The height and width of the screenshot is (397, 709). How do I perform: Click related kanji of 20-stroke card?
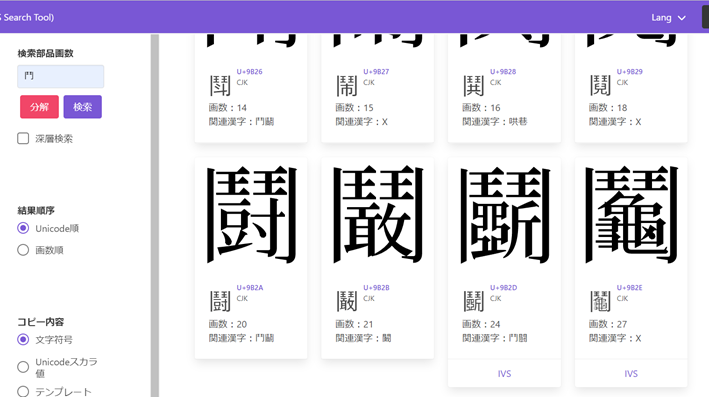(x=265, y=338)
